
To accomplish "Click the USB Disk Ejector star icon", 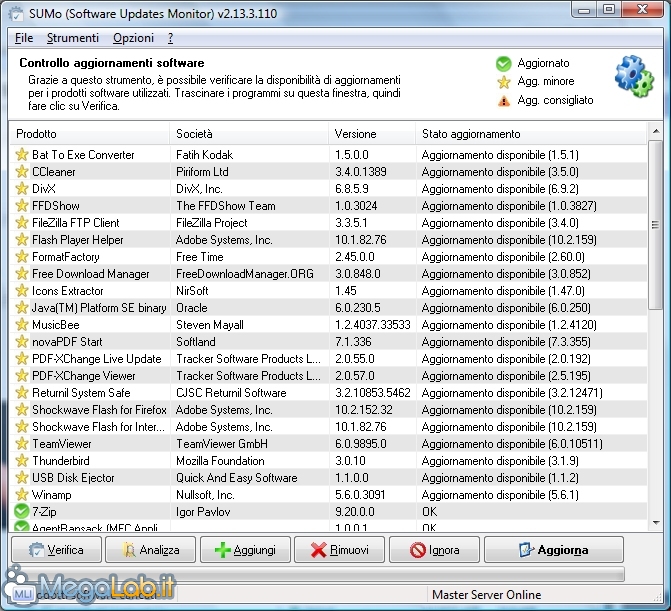I will (x=21, y=478).
